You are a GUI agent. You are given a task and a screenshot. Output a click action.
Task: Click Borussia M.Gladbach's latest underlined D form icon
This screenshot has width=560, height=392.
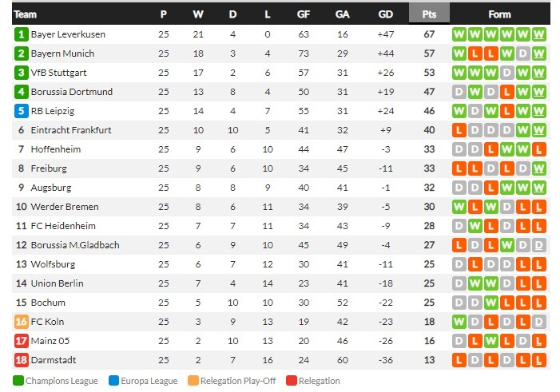539,245
